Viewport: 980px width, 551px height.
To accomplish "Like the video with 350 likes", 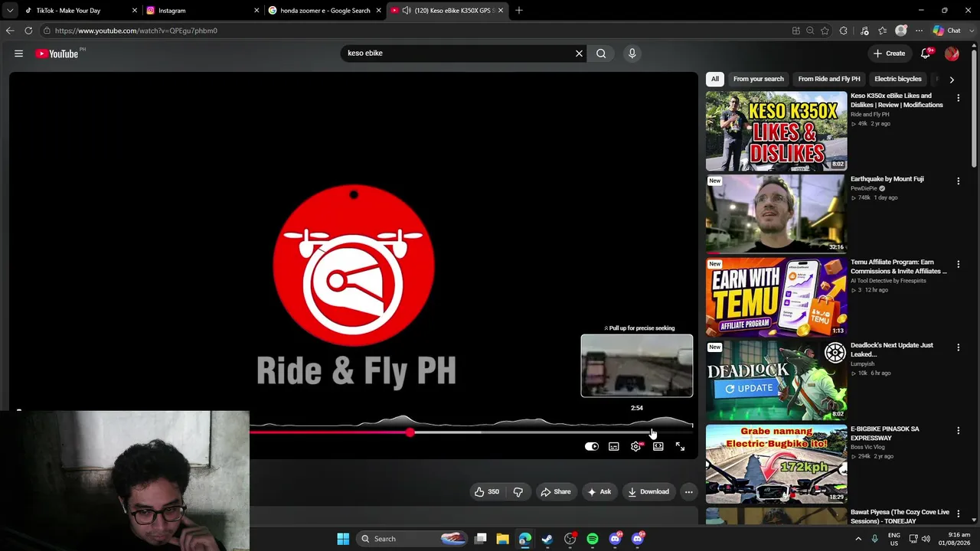I will pyautogui.click(x=487, y=492).
